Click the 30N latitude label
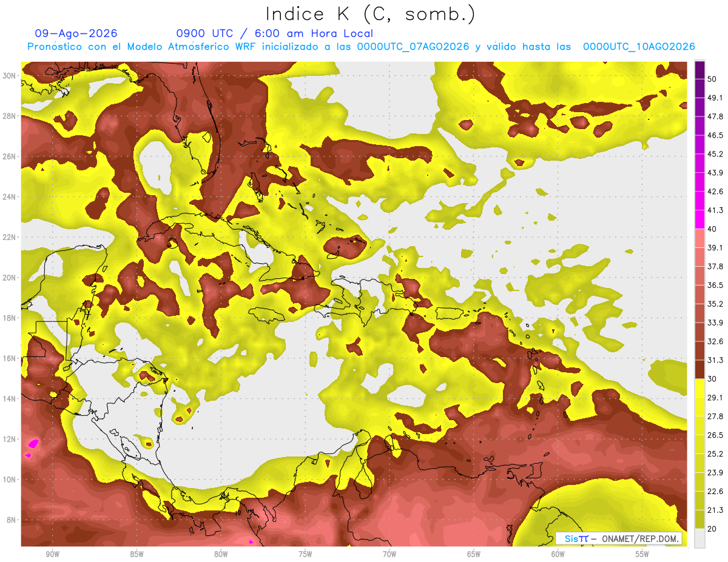 (10, 76)
